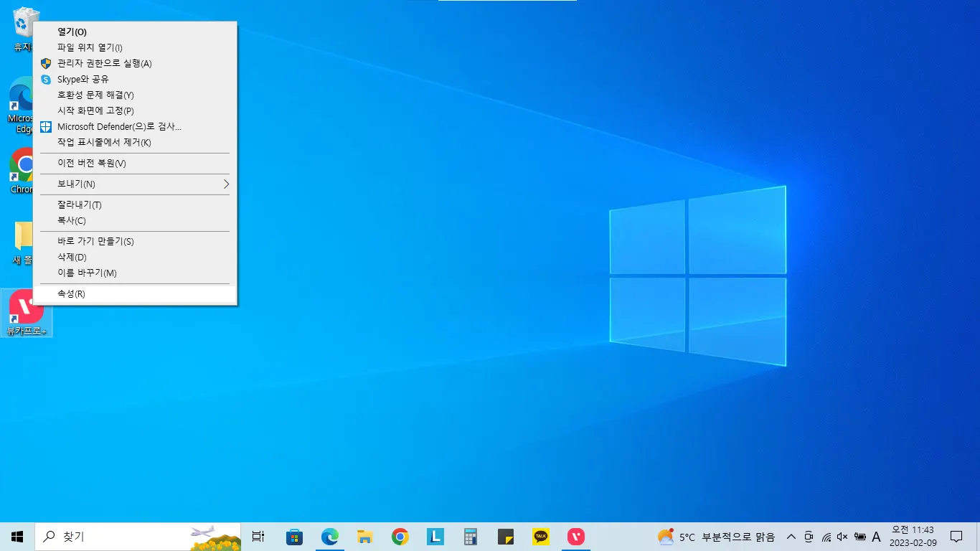The height and width of the screenshot is (551, 980).
Task: Open the weather widget showing 5°C
Action: coord(716,537)
